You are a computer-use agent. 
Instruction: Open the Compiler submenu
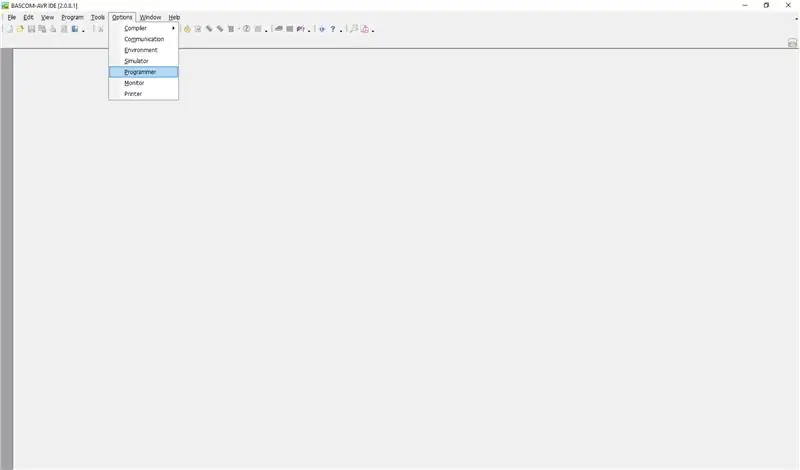tap(144, 28)
